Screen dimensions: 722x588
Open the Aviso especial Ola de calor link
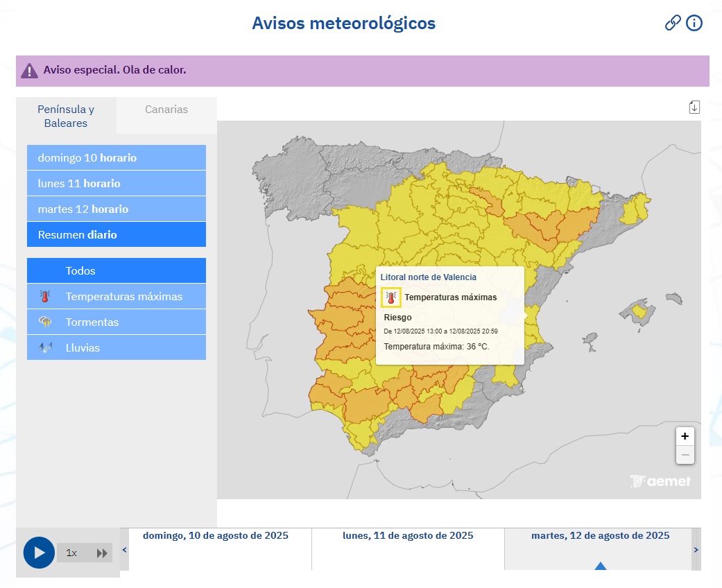point(114,70)
